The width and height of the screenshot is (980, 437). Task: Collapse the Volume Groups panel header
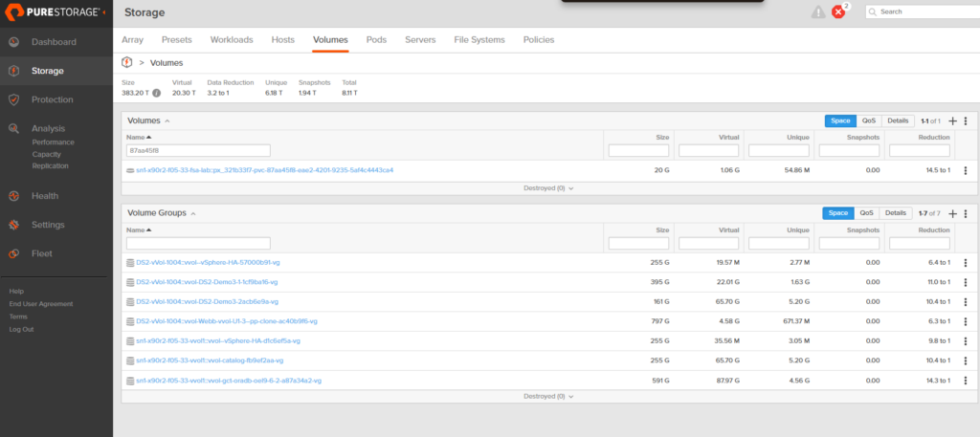click(x=193, y=213)
